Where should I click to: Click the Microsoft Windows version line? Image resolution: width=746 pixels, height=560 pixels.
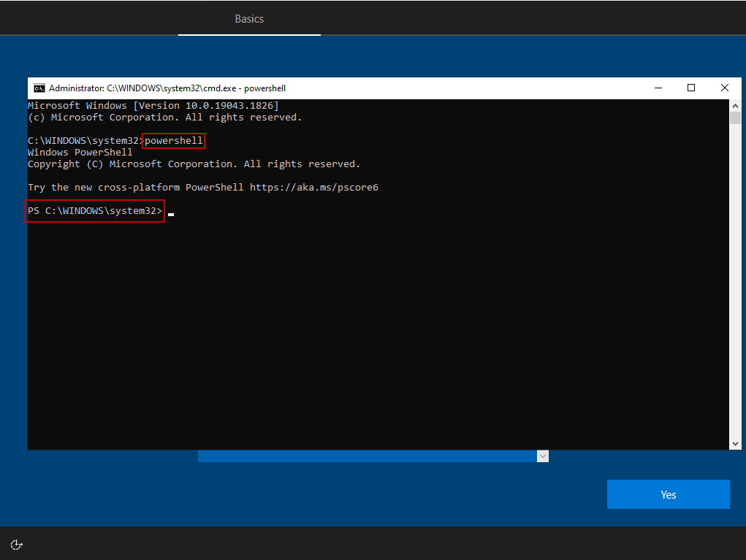coord(153,106)
